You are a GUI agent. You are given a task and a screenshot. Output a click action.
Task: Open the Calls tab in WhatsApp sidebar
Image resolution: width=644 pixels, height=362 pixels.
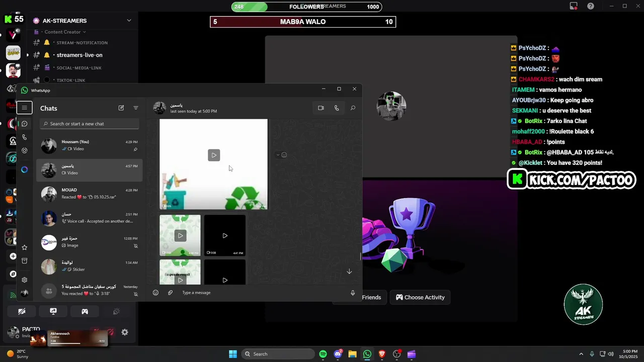pos(24,137)
